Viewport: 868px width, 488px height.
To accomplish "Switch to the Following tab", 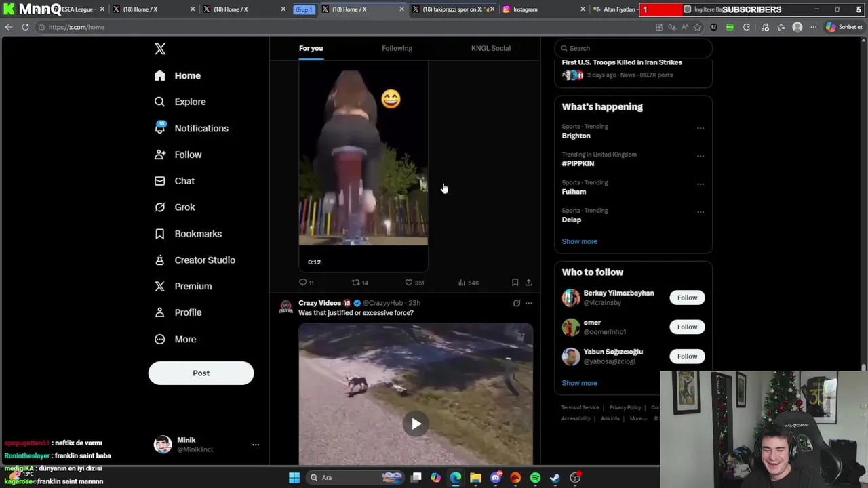I will pyautogui.click(x=397, y=48).
